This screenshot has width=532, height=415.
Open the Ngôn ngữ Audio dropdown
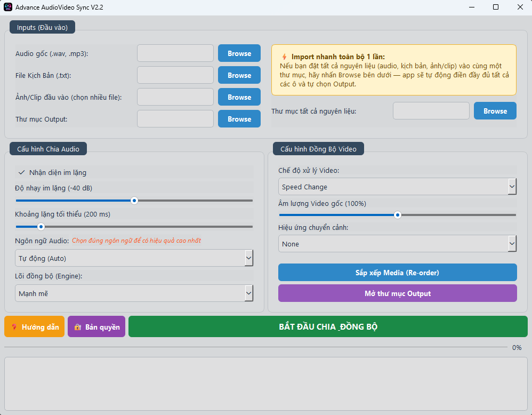pyautogui.click(x=248, y=257)
